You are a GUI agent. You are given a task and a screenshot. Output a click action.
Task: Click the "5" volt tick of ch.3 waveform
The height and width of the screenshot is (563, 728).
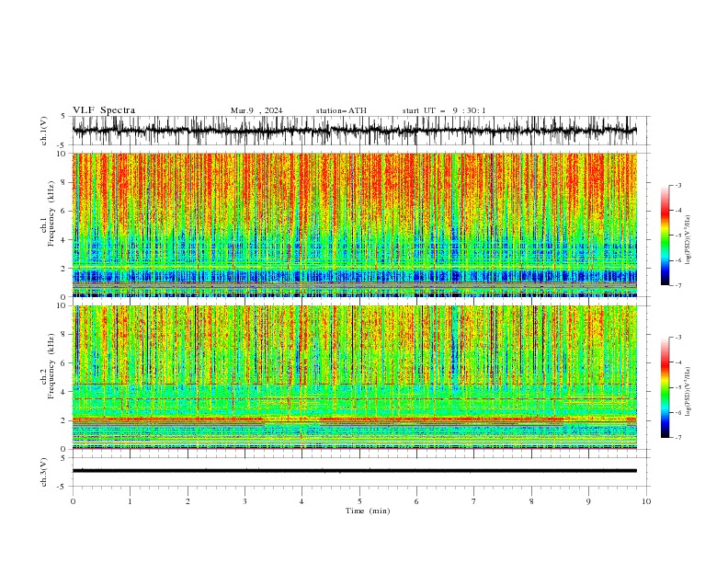63,457
